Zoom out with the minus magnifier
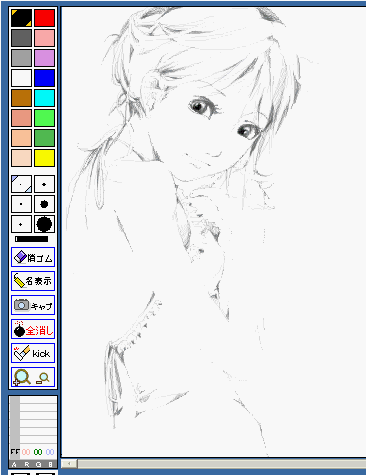The height and width of the screenshot is (475, 366). coord(43,378)
